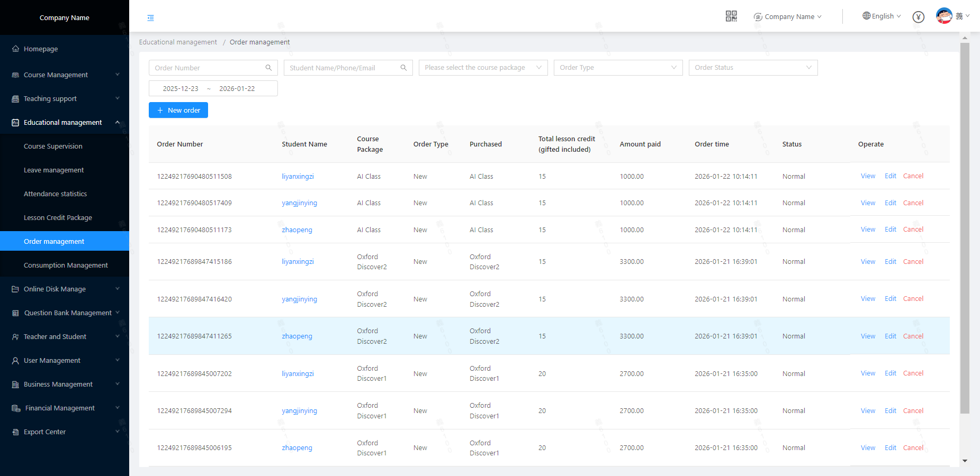This screenshot has width=980, height=476.
Task: Open Consumption Management submenu item
Action: (x=66, y=265)
